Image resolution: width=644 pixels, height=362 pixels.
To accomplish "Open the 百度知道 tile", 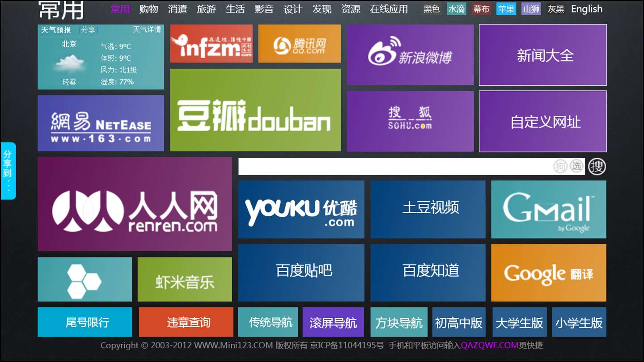I will (x=428, y=273).
